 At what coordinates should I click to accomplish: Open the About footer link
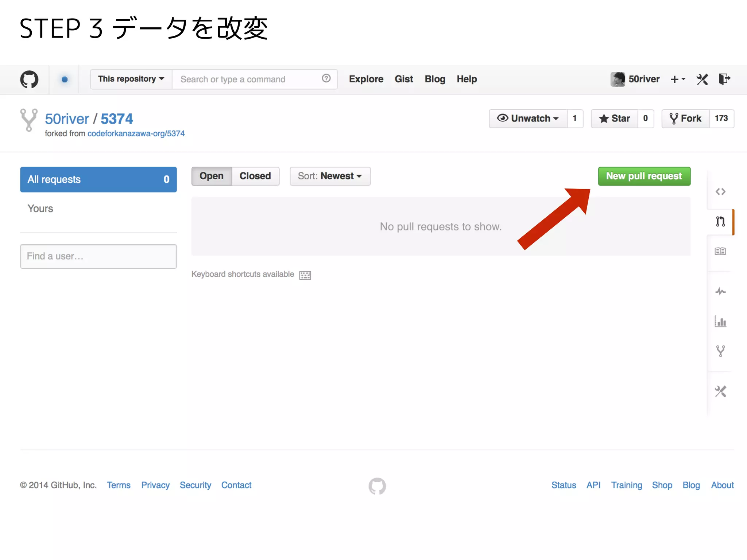[723, 485]
